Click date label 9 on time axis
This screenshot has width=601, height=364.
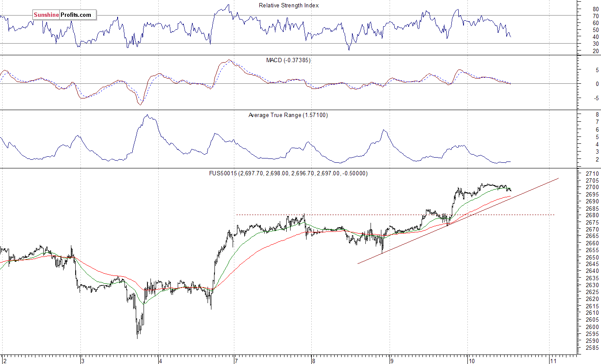391,360
